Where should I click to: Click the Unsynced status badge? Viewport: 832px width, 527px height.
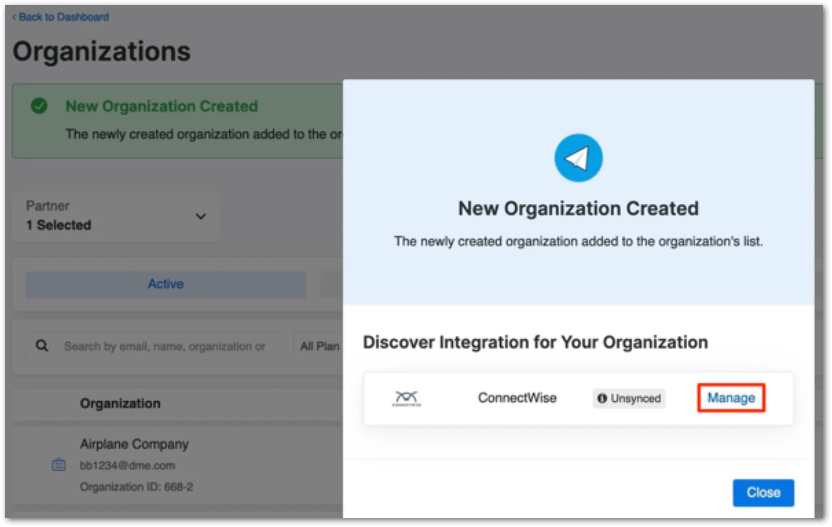pos(629,398)
